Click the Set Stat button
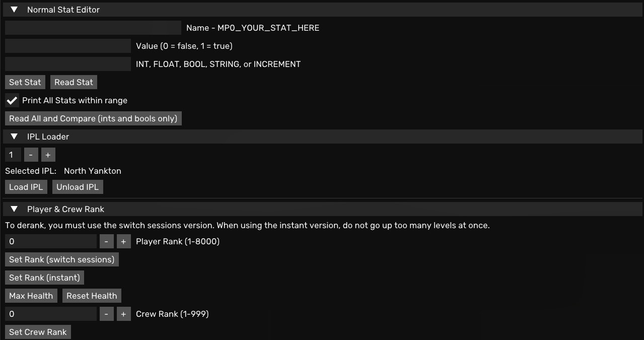The image size is (644, 340). click(x=25, y=82)
